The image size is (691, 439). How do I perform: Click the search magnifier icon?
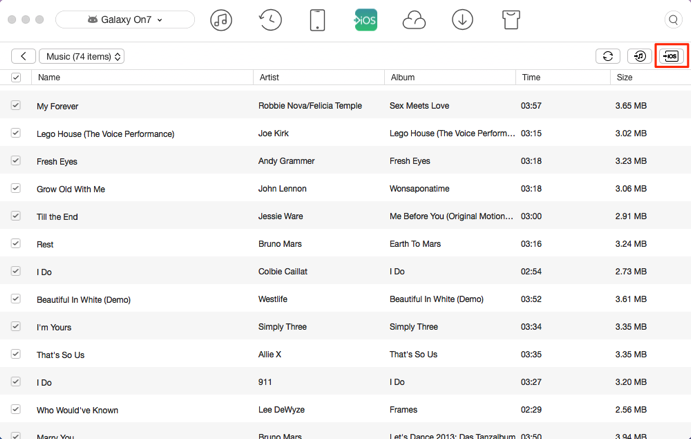[673, 20]
